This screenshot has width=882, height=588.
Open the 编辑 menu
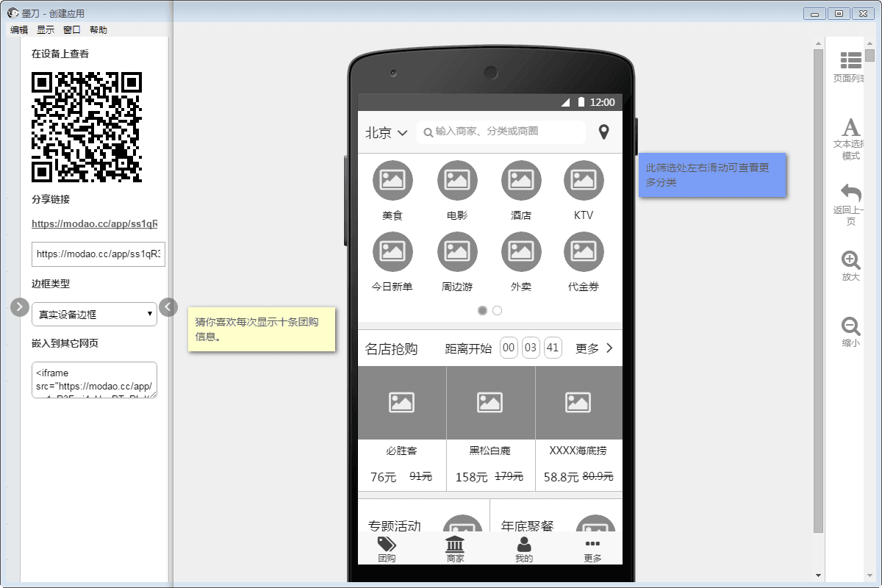19,30
